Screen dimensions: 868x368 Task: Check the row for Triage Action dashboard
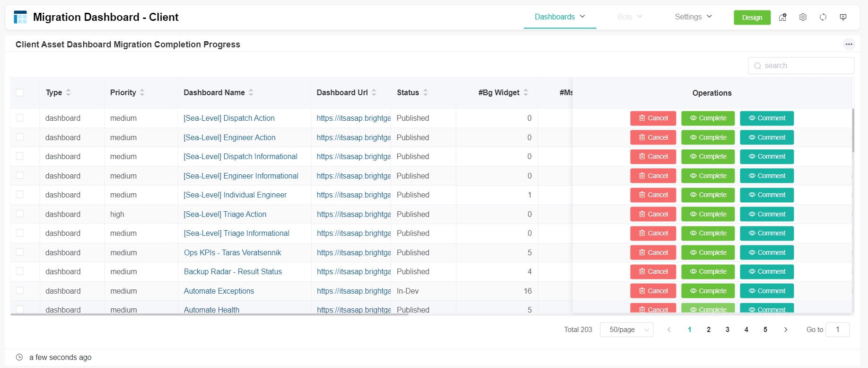tap(19, 214)
